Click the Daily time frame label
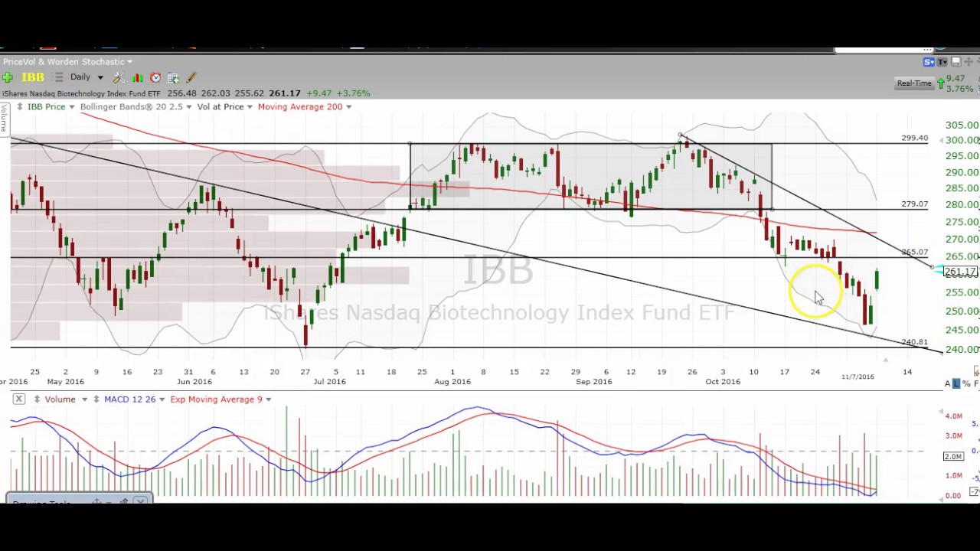980x551 pixels. click(80, 77)
